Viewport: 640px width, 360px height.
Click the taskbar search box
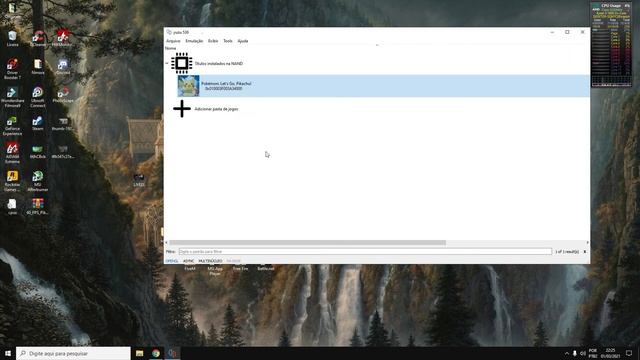[73, 353]
